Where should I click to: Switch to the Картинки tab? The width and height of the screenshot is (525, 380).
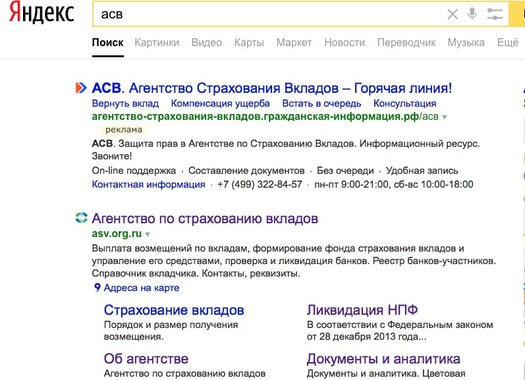pyautogui.click(x=157, y=43)
